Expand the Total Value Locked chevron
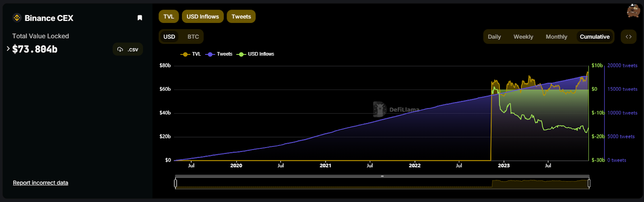The width and height of the screenshot is (644, 202). click(8, 49)
